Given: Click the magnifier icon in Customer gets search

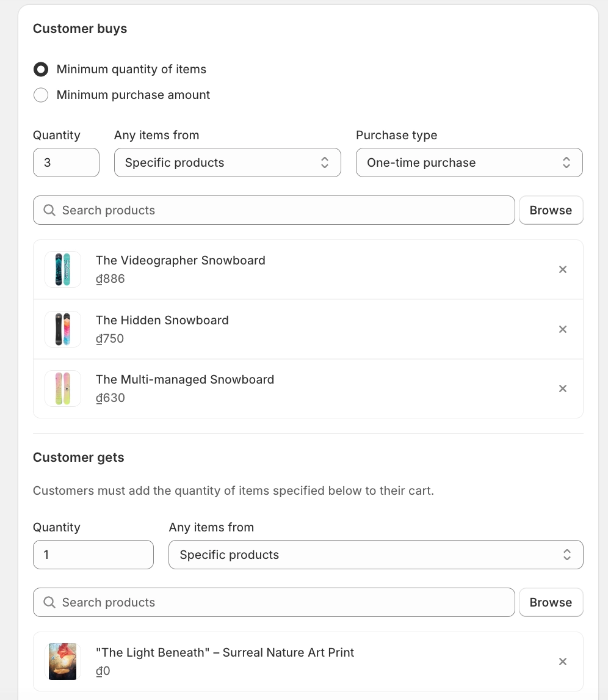Looking at the screenshot, I should pyautogui.click(x=49, y=602).
